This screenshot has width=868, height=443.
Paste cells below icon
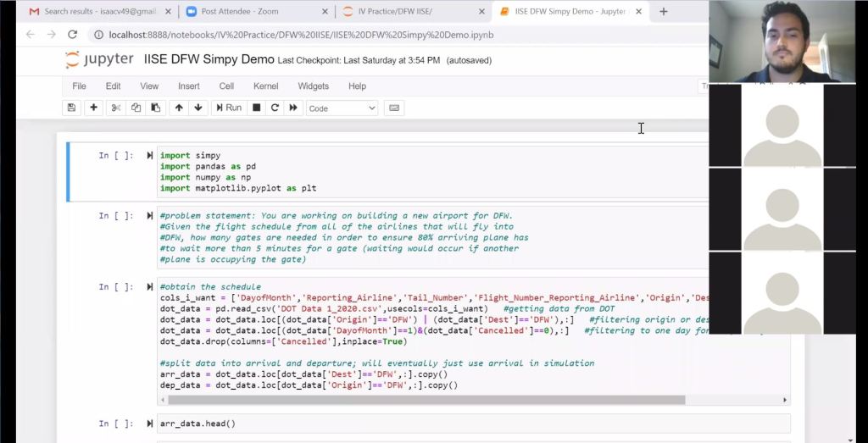pyautogui.click(x=155, y=108)
